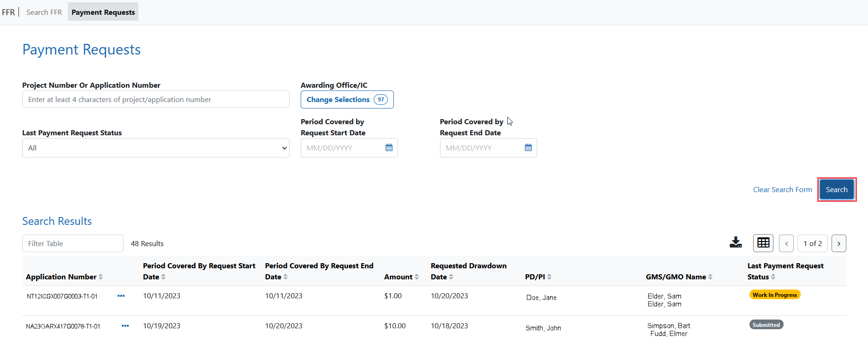The height and width of the screenshot is (344, 868).
Task: Open the table column view icon
Action: point(763,243)
